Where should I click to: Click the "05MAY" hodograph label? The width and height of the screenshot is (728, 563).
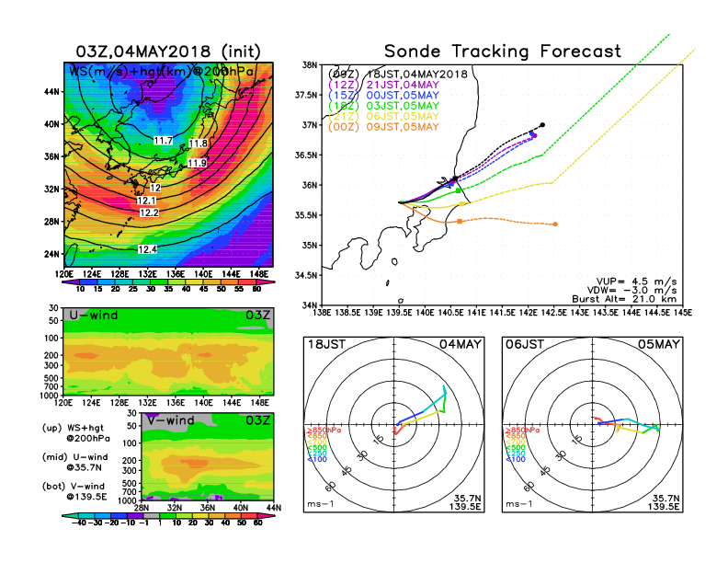(658, 344)
